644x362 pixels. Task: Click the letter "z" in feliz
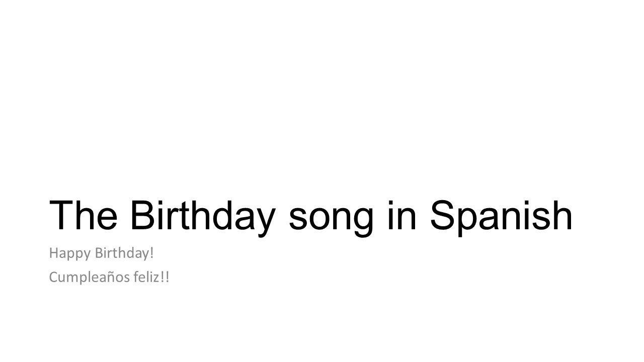coord(157,279)
